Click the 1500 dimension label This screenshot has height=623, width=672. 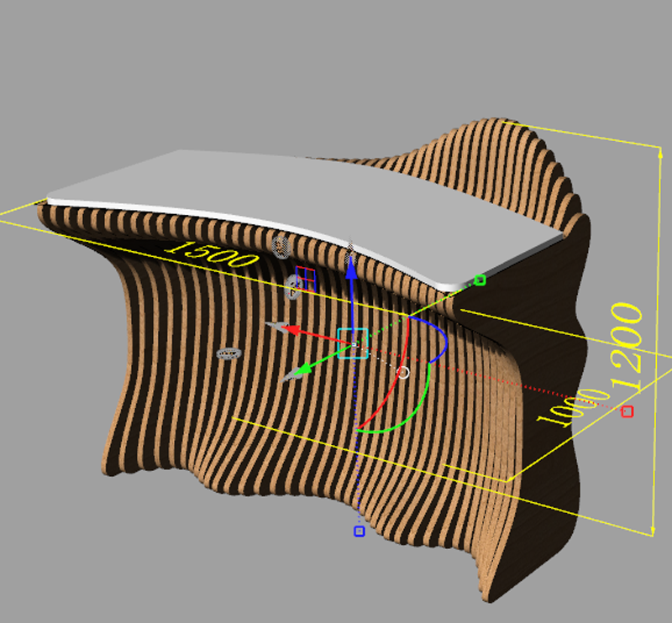click(x=213, y=254)
